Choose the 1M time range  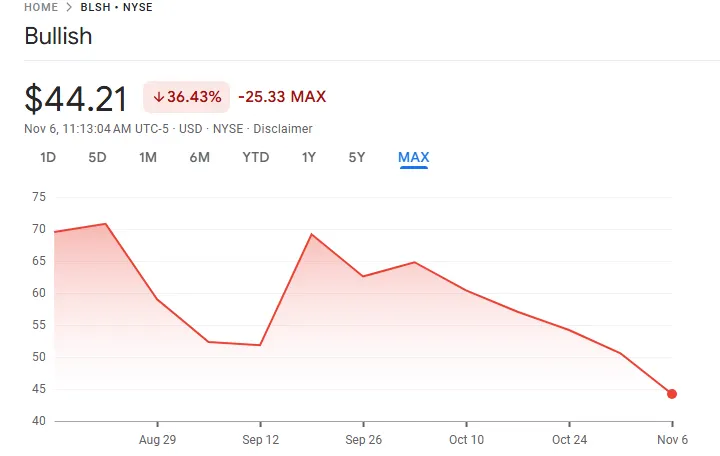[148, 157]
